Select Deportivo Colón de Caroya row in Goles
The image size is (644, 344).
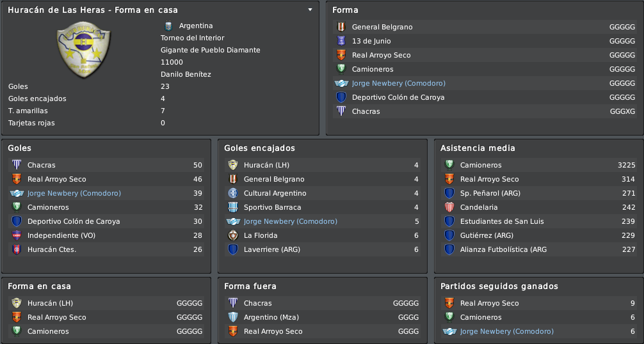106,221
